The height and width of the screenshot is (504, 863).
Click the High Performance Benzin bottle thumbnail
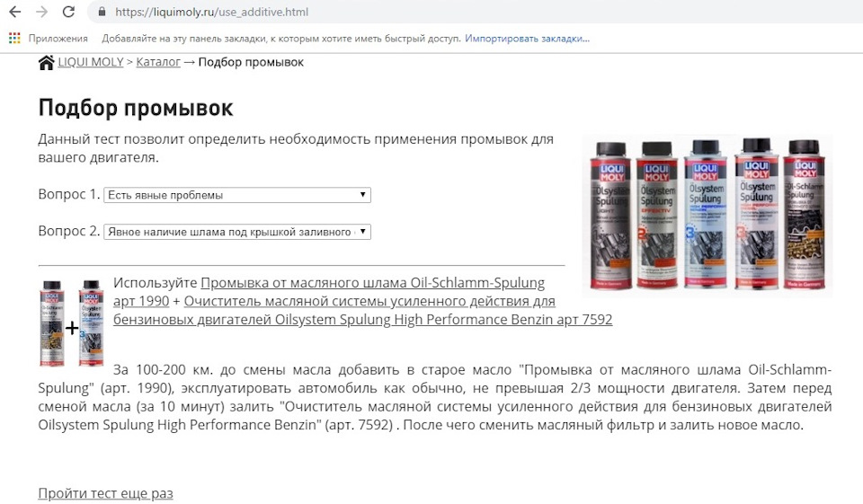tap(92, 323)
